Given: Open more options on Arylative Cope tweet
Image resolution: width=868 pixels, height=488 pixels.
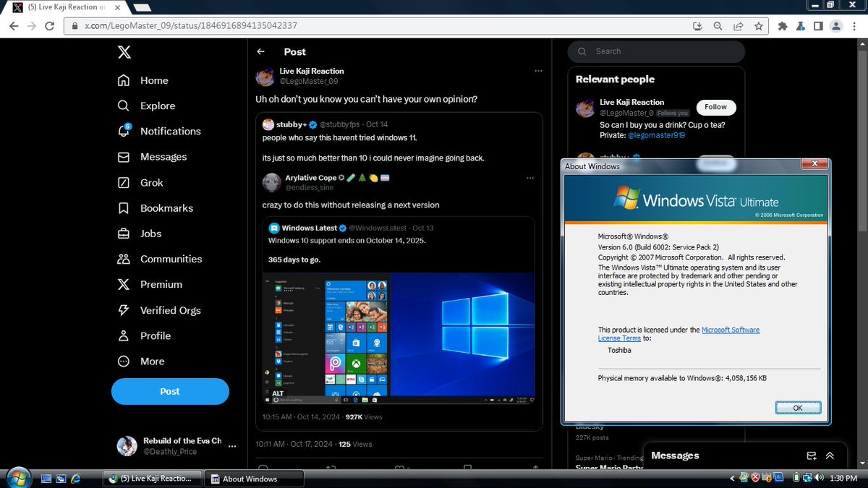Looking at the screenshot, I should coord(530,178).
